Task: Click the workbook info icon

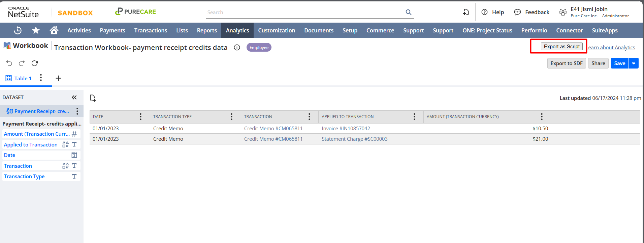Action: coord(237,48)
